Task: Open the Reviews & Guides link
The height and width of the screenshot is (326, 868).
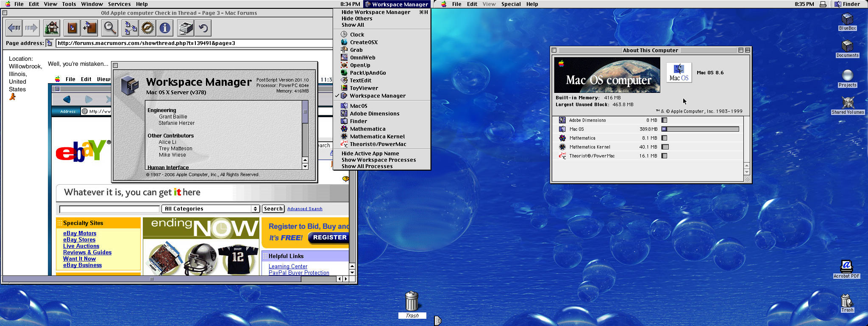Action: point(87,252)
